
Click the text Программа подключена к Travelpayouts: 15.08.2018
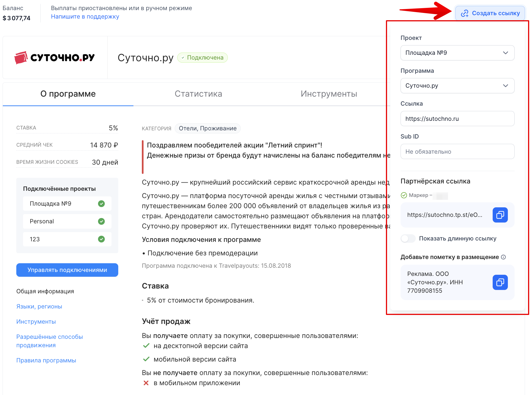click(x=216, y=266)
